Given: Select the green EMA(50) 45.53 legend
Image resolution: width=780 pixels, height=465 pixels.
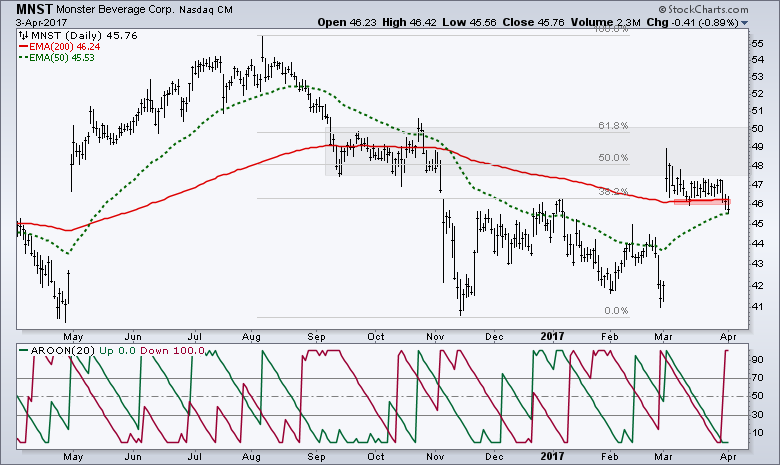Looking at the screenshot, I should click(x=57, y=58).
